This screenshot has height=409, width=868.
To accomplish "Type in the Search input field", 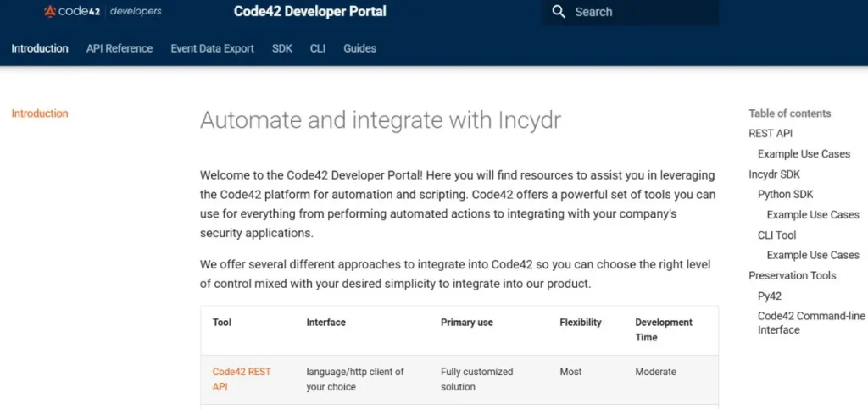I will pos(640,12).
